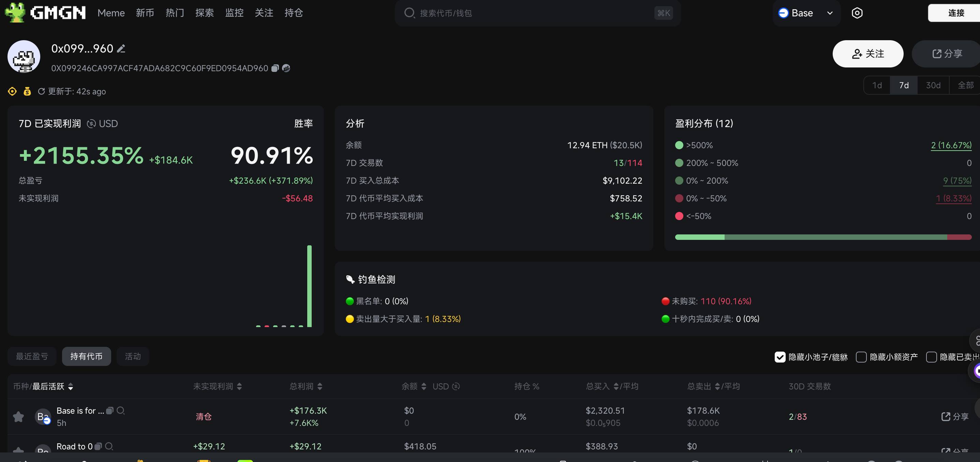
Task: Open share icon on the 'Base is for ...' row
Action: point(947,416)
